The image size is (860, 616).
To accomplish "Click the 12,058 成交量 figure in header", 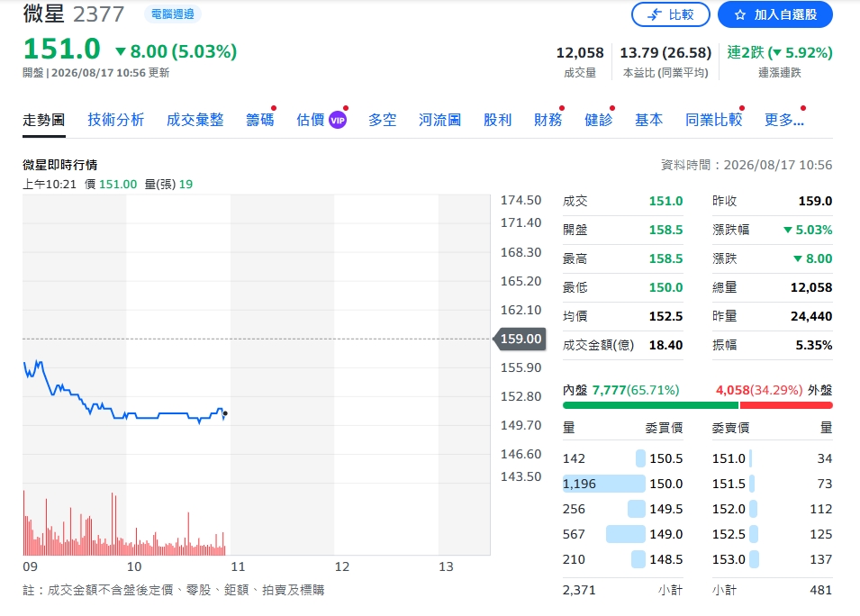I will [580, 52].
